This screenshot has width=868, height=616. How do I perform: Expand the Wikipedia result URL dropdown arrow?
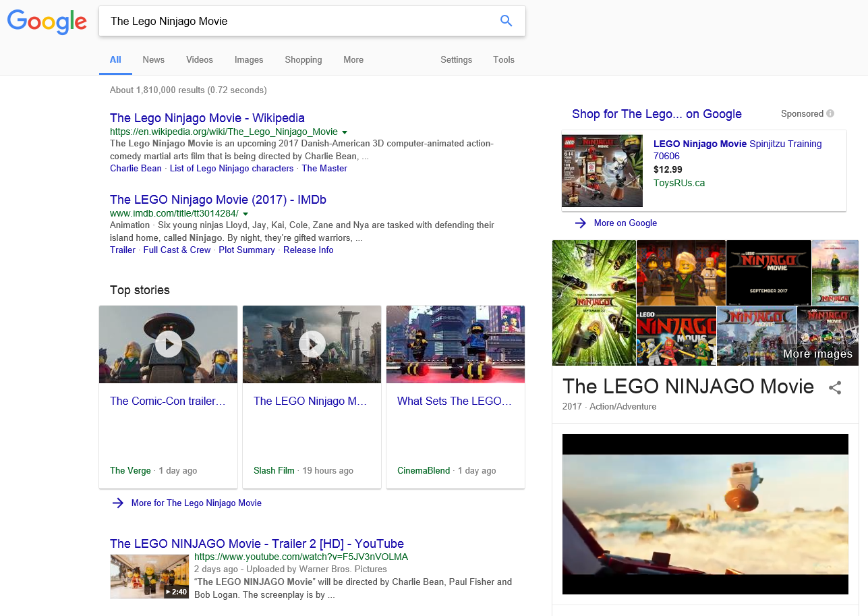tap(345, 132)
